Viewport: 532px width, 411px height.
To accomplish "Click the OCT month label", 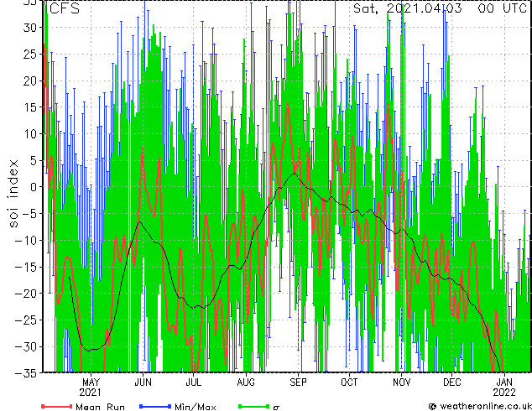I will [x=349, y=382].
